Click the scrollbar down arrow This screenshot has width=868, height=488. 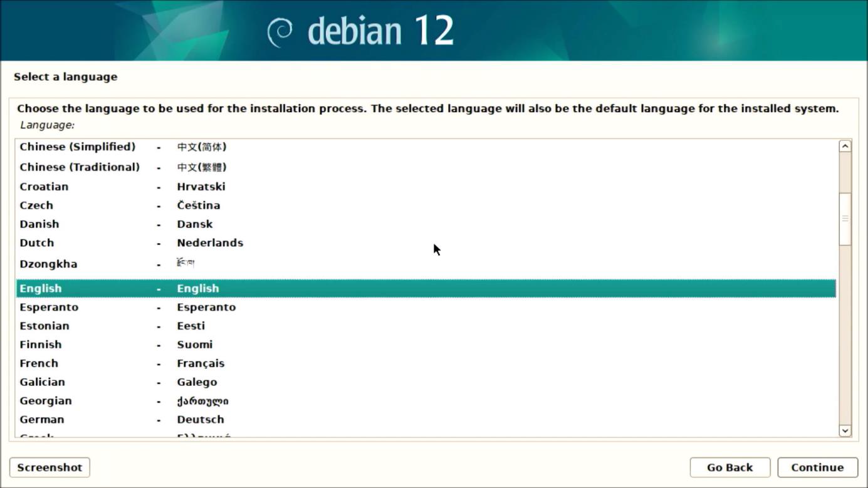(845, 430)
